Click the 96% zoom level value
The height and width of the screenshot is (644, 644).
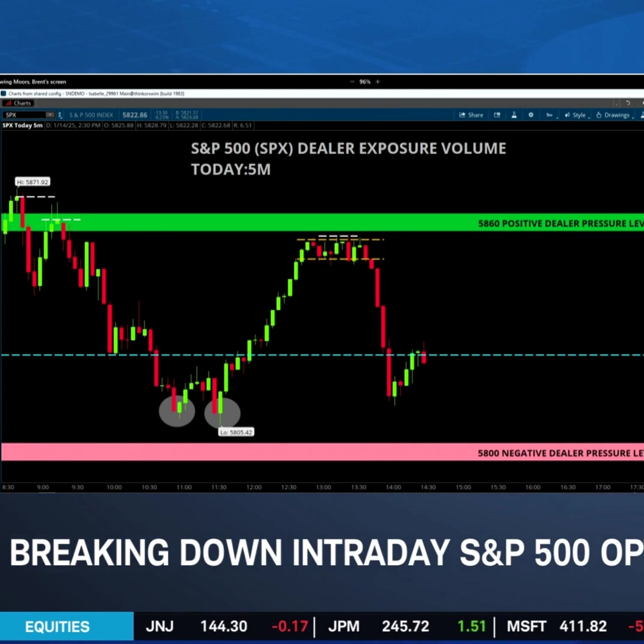pyautogui.click(x=365, y=82)
